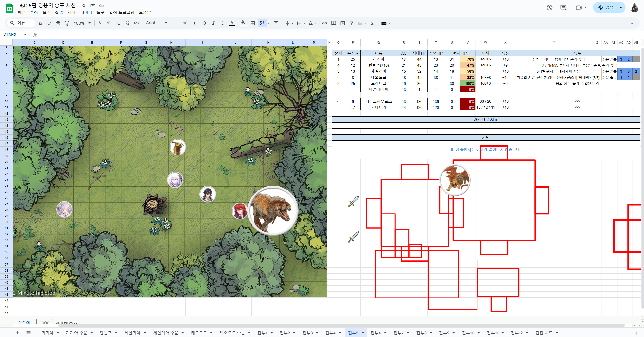Click the borders icon
This screenshot has height=337, width=644.
(x=253, y=23)
